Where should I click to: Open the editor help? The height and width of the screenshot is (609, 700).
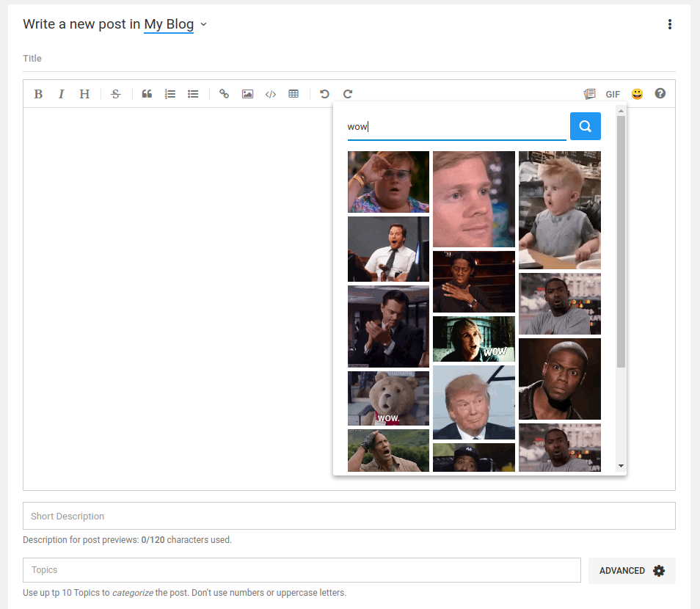[660, 93]
